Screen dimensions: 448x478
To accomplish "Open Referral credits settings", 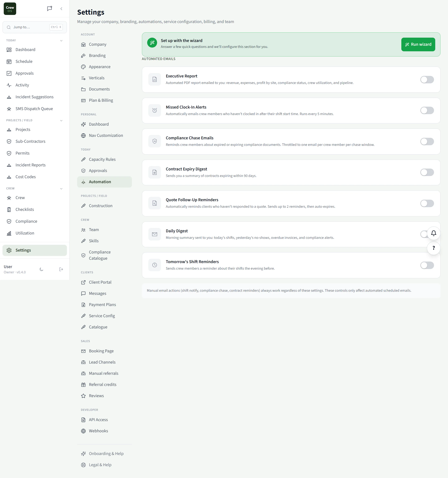I will pos(104,384).
